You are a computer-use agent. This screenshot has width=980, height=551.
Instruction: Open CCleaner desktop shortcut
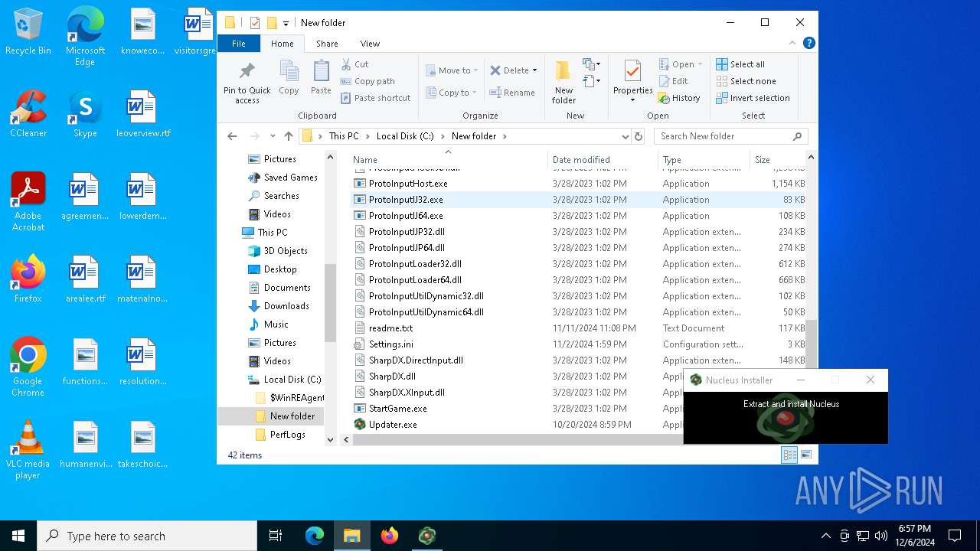[x=28, y=115]
